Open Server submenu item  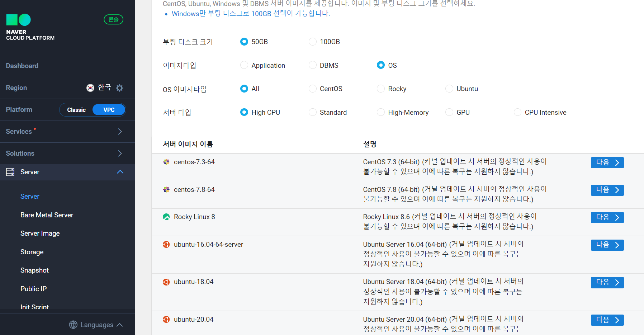coord(30,197)
